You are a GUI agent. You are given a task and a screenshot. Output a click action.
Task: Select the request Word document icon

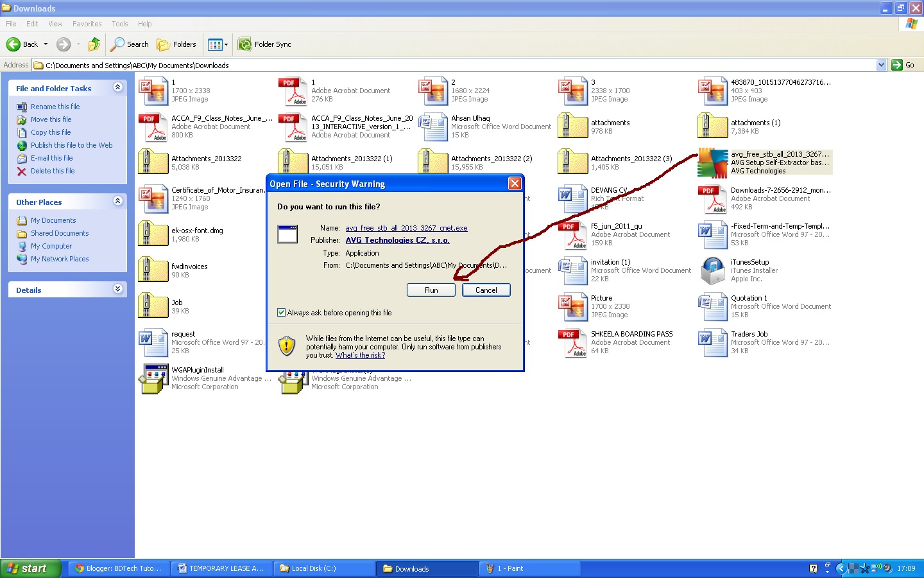click(x=153, y=342)
